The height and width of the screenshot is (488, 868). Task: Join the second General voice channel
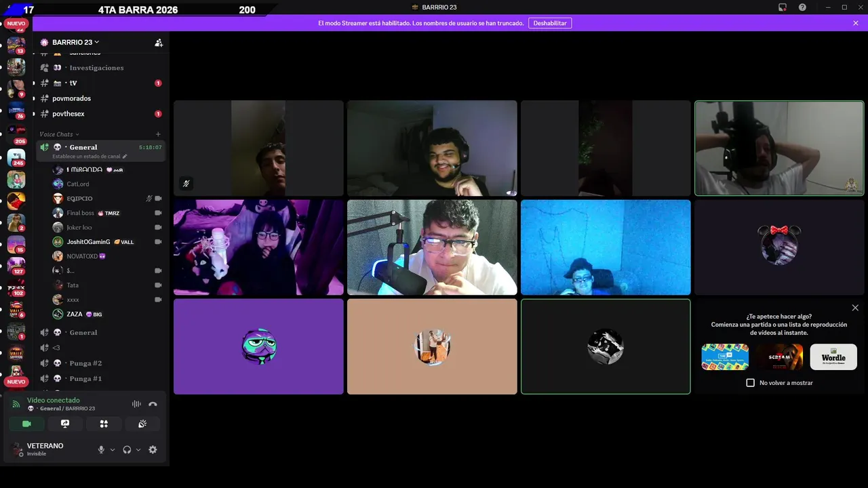coord(100,333)
